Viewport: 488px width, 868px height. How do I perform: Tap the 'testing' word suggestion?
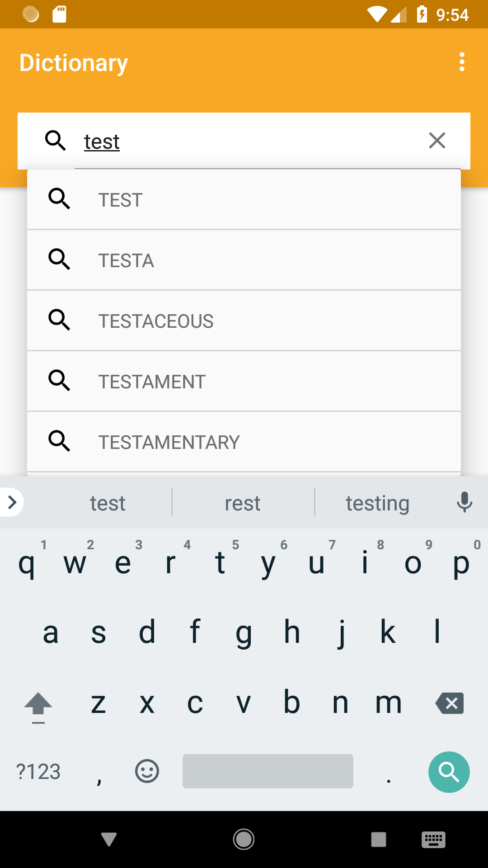click(377, 503)
